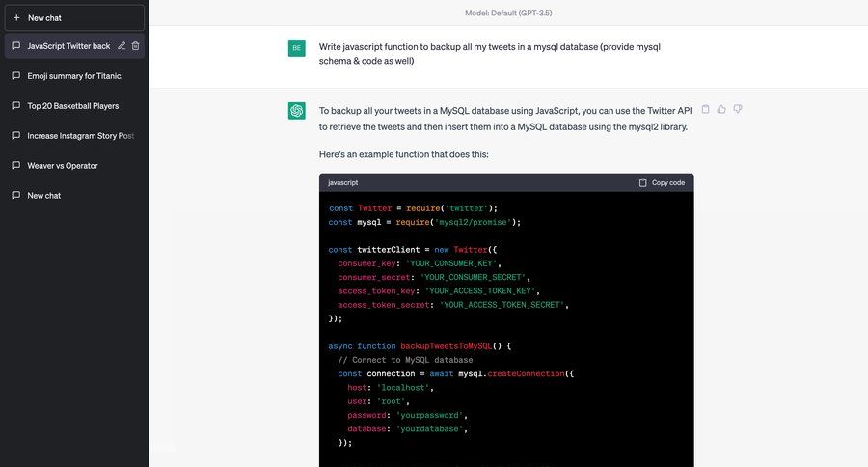Click chat bubble icon beside Emoji summary
The width and height of the screenshot is (868, 467).
pyautogui.click(x=16, y=76)
